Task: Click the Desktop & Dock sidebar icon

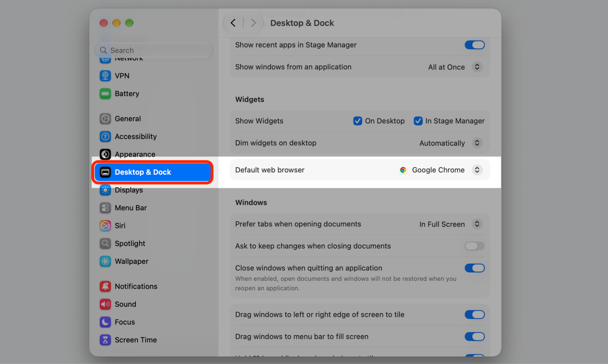Action: (x=105, y=172)
